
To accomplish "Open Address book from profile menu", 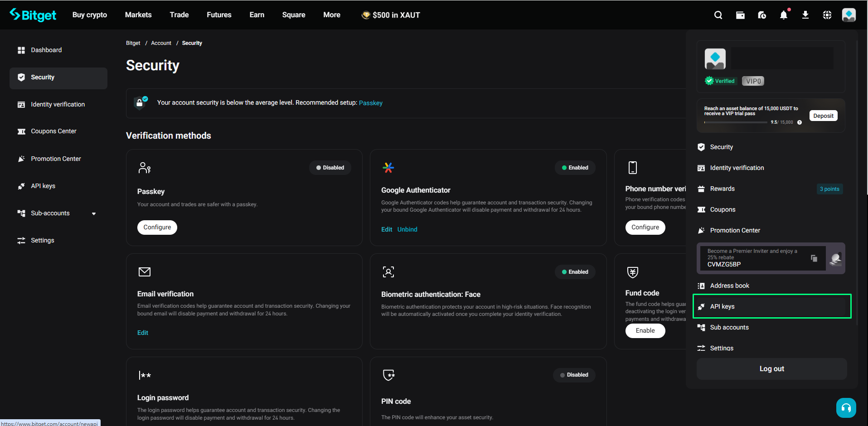I will (x=729, y=286).
